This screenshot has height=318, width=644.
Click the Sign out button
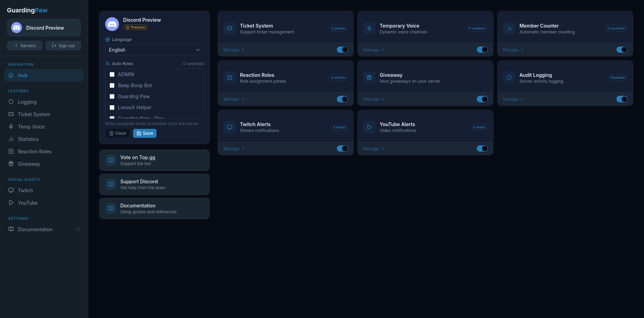pyautogui.click(x=63, y=45)
